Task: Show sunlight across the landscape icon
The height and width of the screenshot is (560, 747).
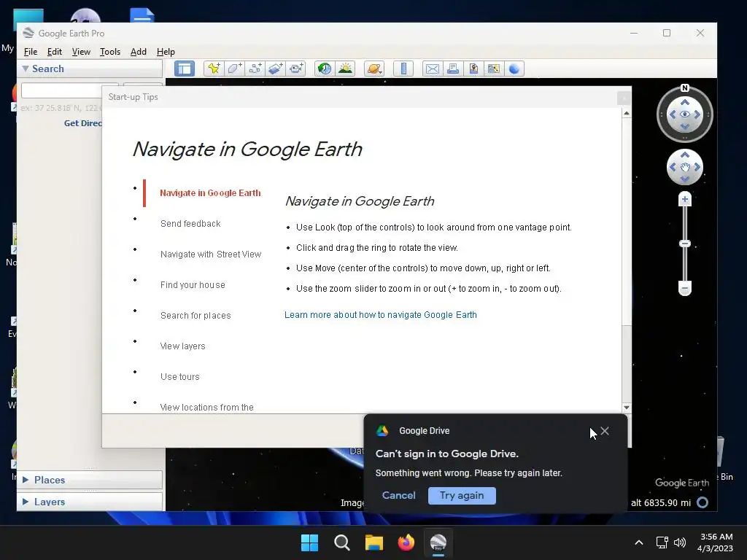Action: (x=345, y=69)
